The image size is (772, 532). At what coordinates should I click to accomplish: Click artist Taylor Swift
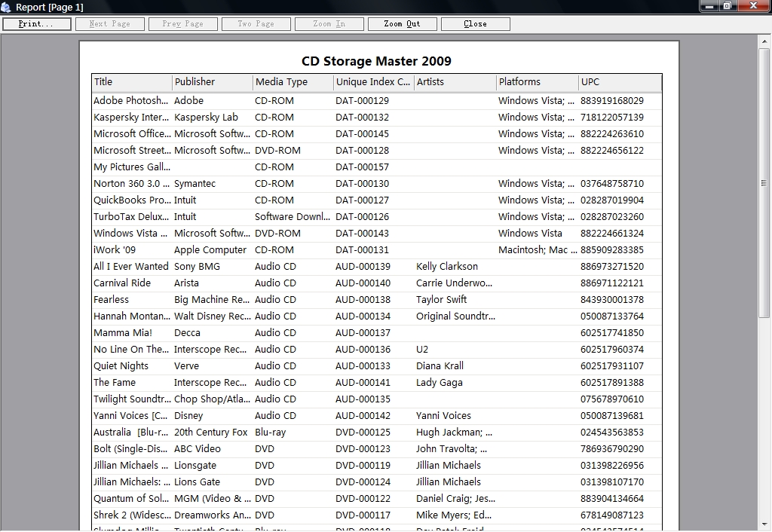(441, 300)
